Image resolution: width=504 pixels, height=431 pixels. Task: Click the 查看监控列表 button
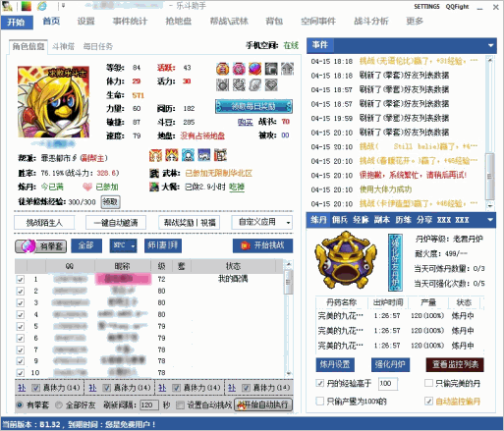point(455,364)
